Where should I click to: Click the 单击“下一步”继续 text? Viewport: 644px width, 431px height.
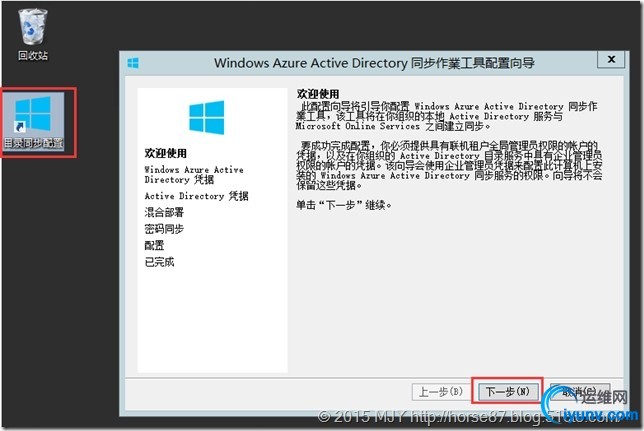(344, 205)
